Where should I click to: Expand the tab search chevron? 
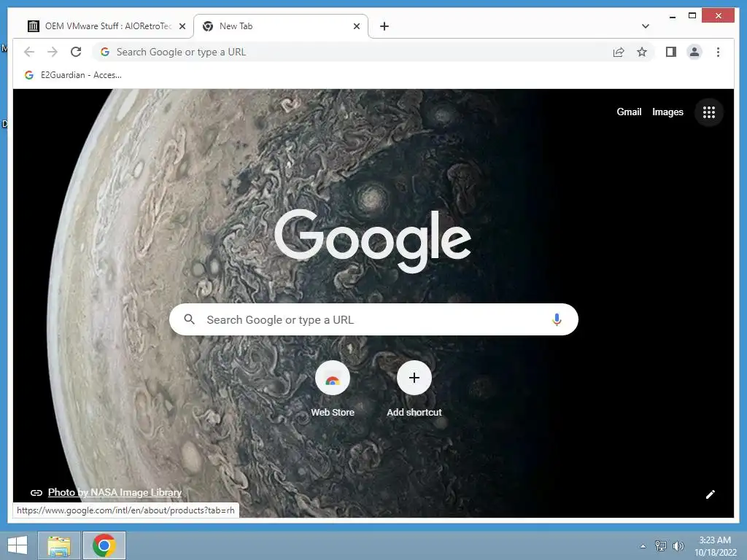pyautogui.click(x=645, y=26)
